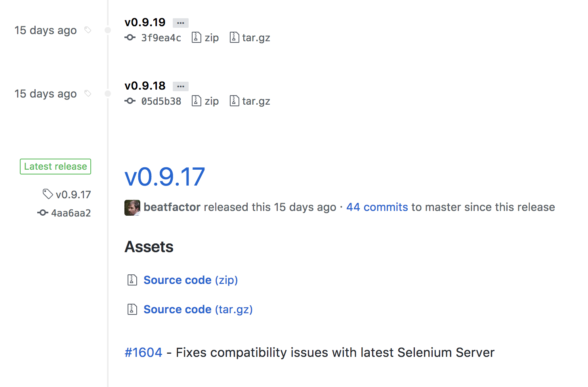Open the v0.9.17 tag in sidebar
588x387 pixels.
(73, 195)
